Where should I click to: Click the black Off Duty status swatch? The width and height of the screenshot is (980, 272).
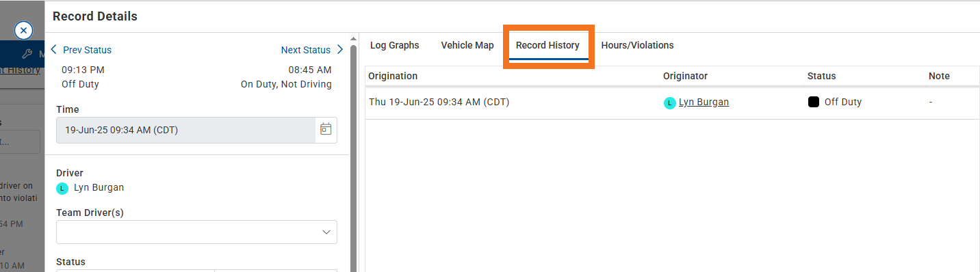[x=814, y=102]
